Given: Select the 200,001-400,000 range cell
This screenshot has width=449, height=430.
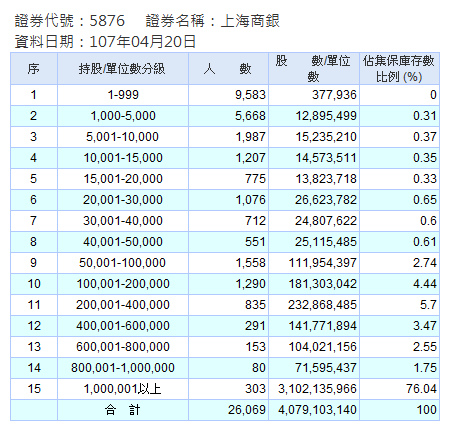Looking at the screenshot, I should (x=123, y=305).
